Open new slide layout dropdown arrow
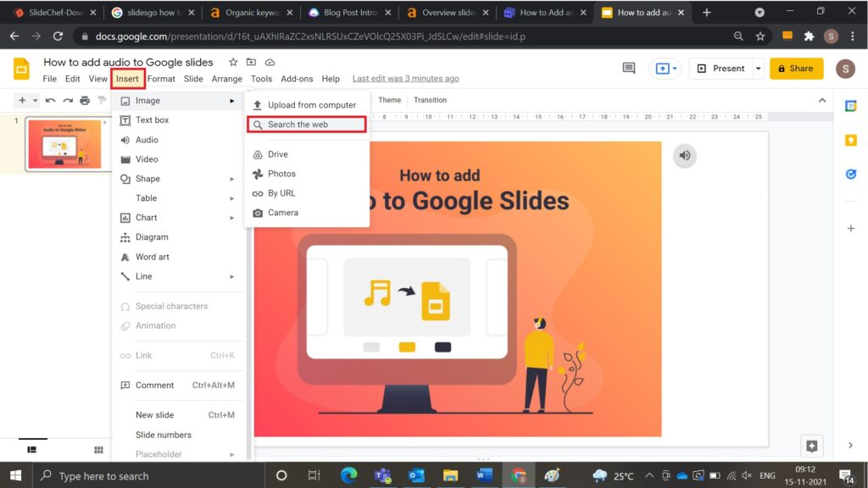 36,100
